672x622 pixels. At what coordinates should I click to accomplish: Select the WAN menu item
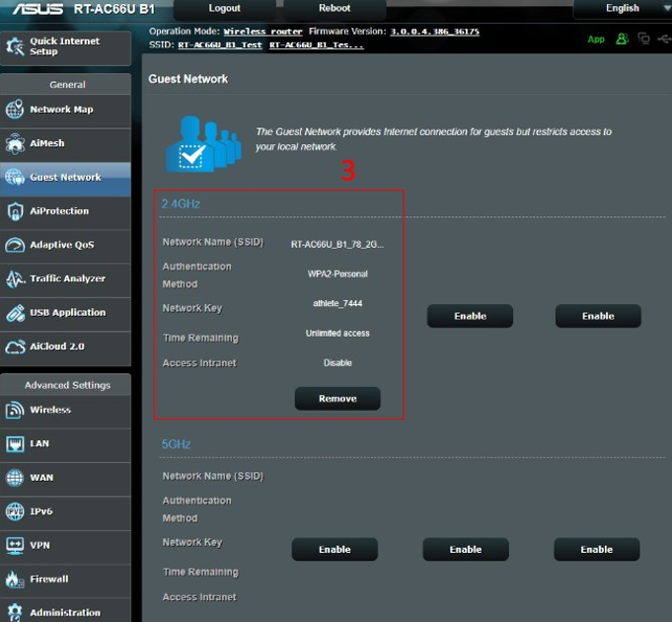[x=65, y=478]
